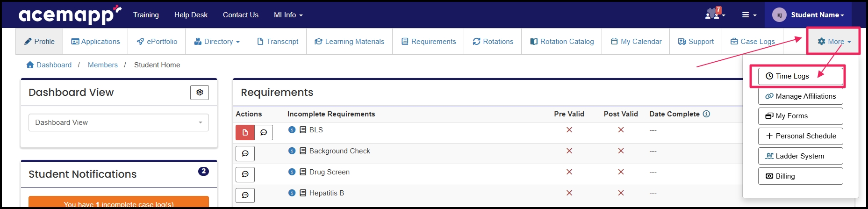Click the notifications icon with red badge
This screenshot has width=868, height=209.
[x=714, y=14]
